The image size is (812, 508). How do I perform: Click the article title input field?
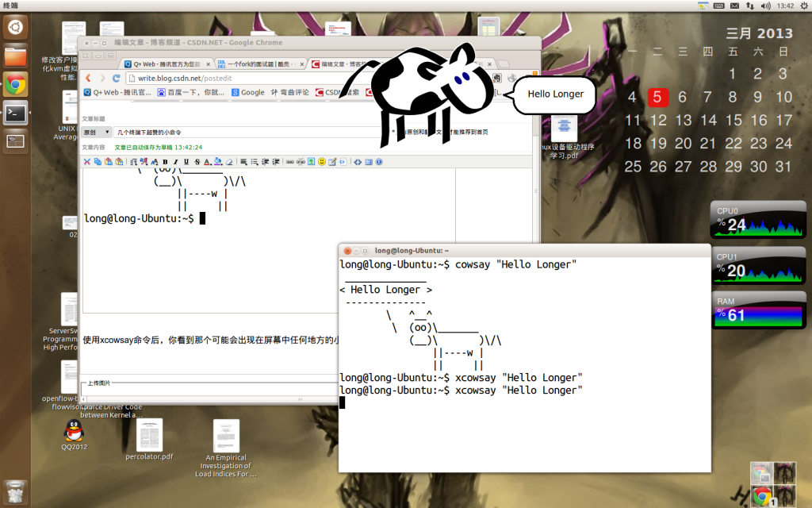[198, 131]
